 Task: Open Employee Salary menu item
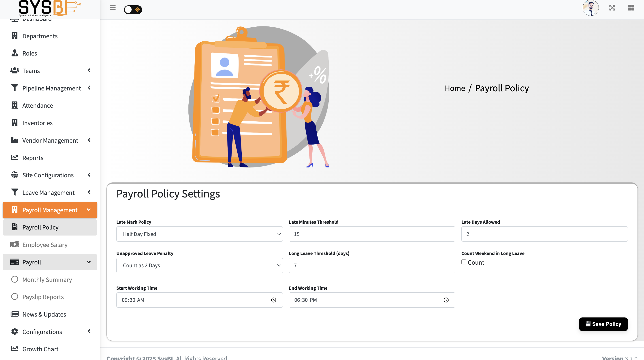pyautogui.click(x=45, y=245)
